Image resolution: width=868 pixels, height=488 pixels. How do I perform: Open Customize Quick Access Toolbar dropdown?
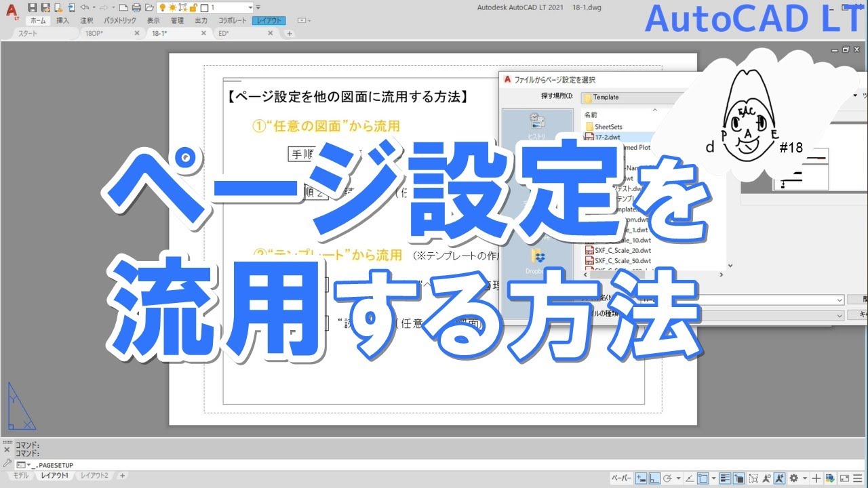point(258,7)
